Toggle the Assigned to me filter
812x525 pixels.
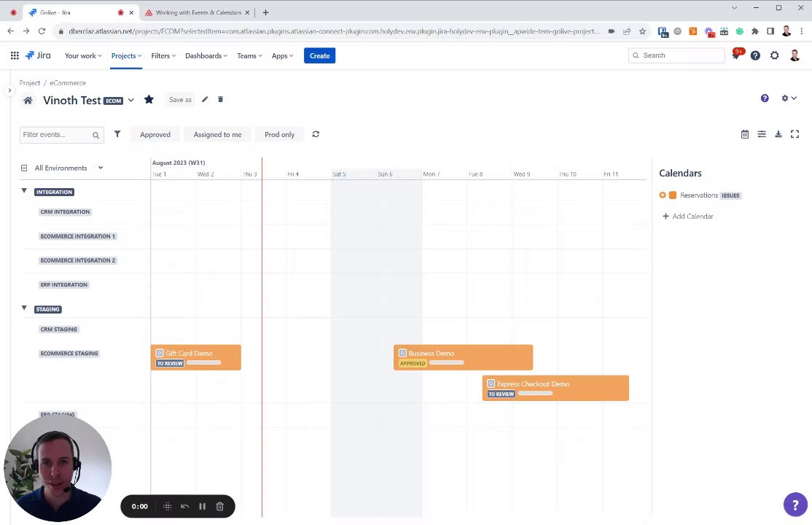[x=217, y=135]
